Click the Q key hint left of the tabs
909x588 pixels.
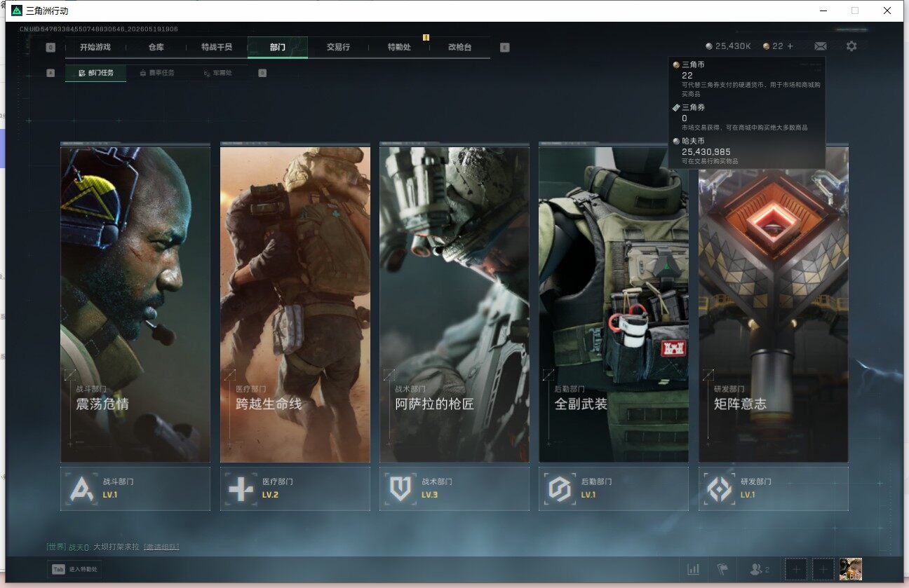(x=50, y=48)
